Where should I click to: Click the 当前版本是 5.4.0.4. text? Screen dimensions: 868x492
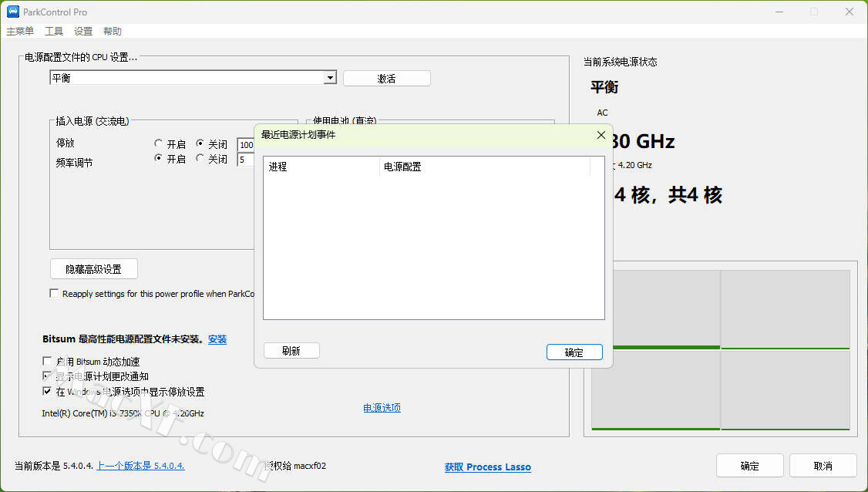click(54, 466)
